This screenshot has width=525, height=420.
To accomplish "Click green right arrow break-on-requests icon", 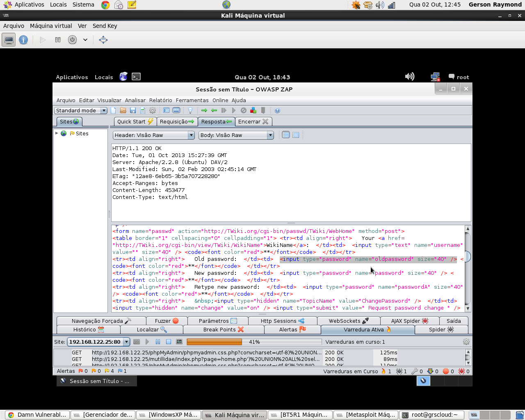I will tap(204, 110).
